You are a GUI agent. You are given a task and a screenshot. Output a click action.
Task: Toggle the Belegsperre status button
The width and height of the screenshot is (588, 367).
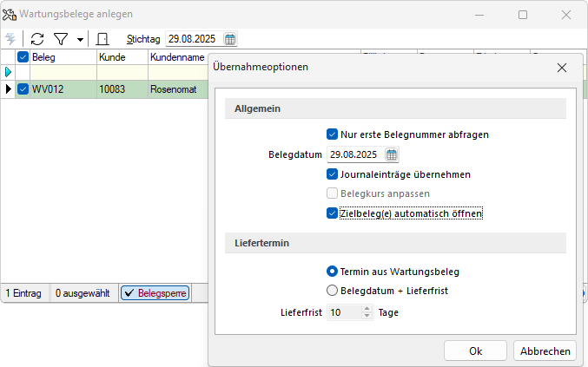155,293
